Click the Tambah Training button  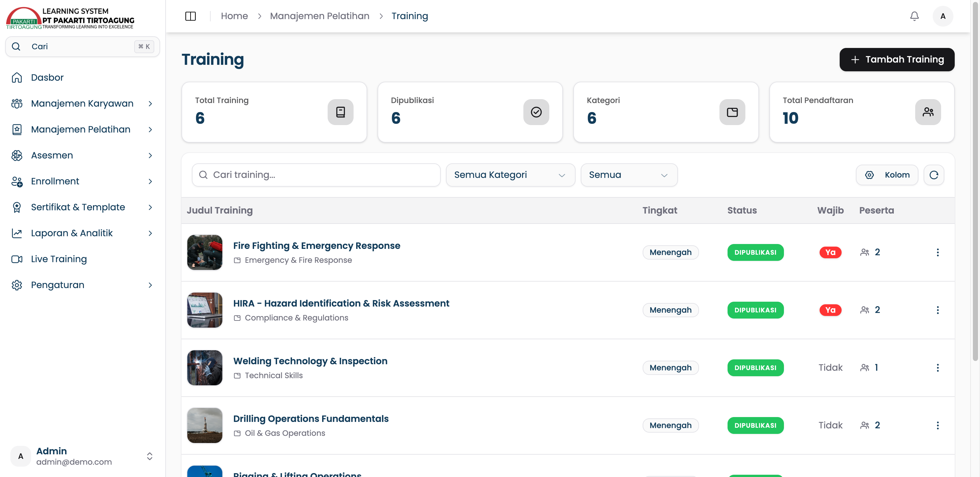coord(897,59)
